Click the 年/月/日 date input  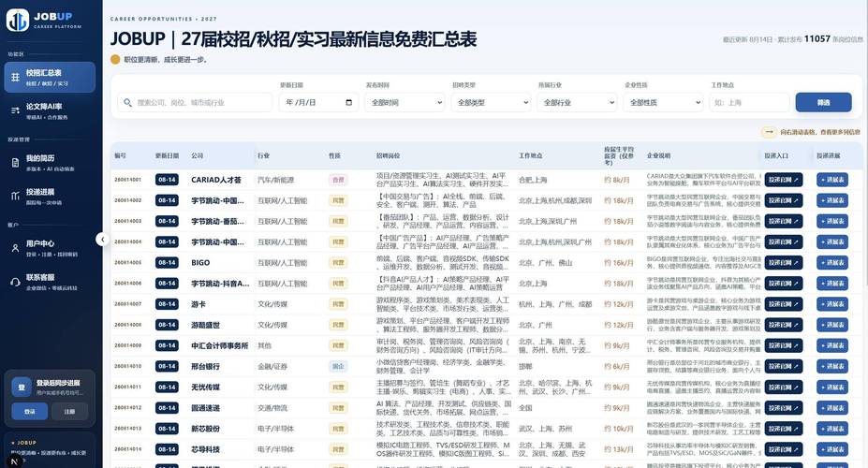[x=318, y=102]
